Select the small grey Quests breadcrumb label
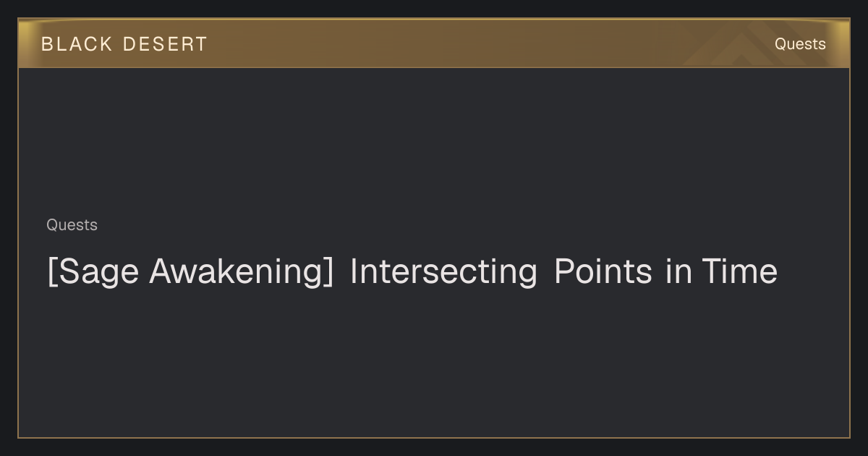Screen dimensions: 868x456 pyautogui.click(x=72, y=225)
